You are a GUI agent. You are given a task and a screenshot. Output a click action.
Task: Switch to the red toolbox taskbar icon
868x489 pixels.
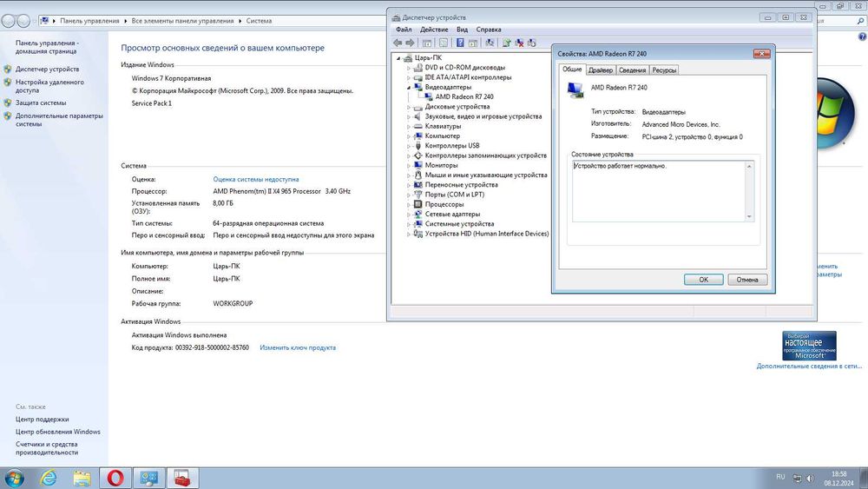pos(182,478)
